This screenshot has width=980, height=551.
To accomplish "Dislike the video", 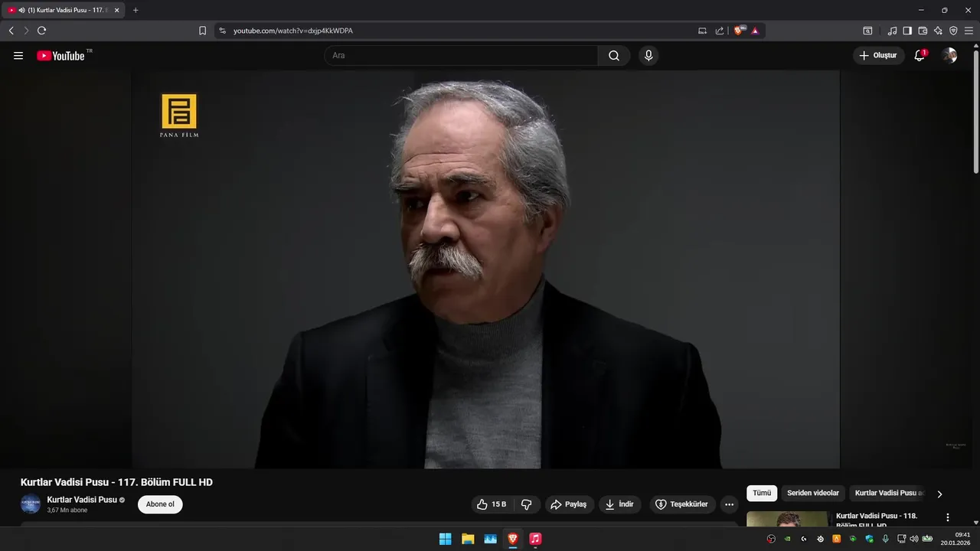I will (x=527, y=504).
